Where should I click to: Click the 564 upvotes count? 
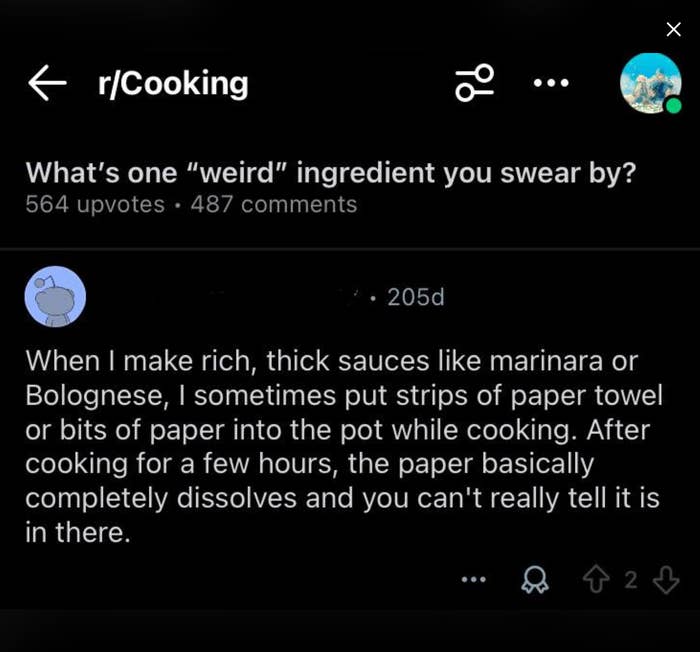tap(95, 204)
